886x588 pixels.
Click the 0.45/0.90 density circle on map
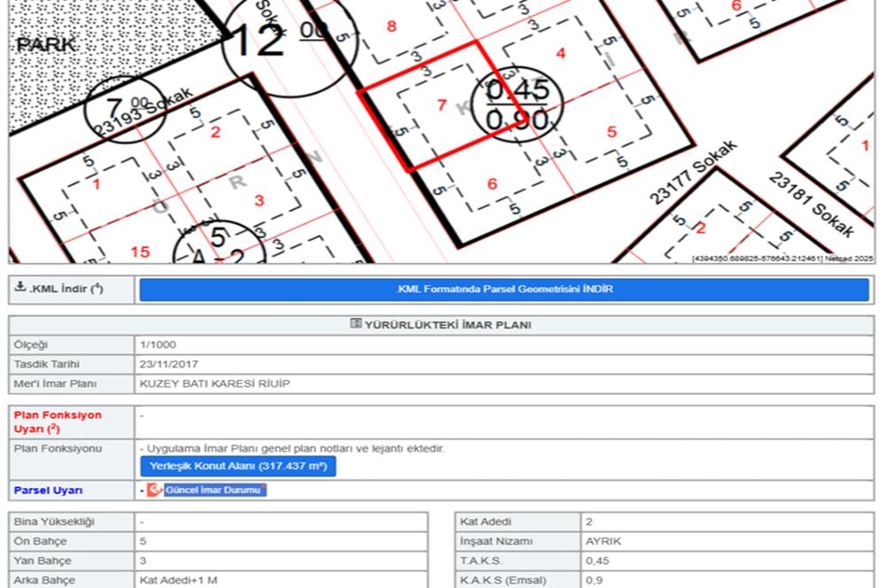(518, 104)
